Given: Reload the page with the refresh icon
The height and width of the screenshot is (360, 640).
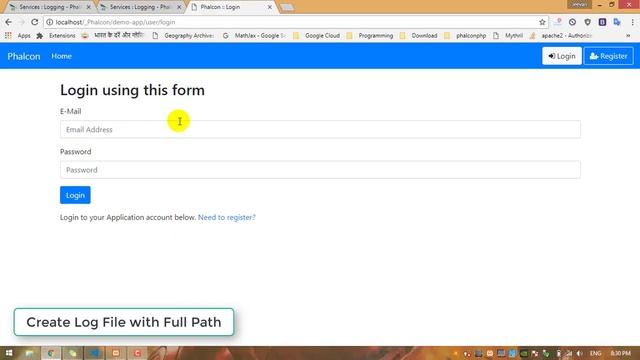Looking at the screenshot, I should pos(35,22).
